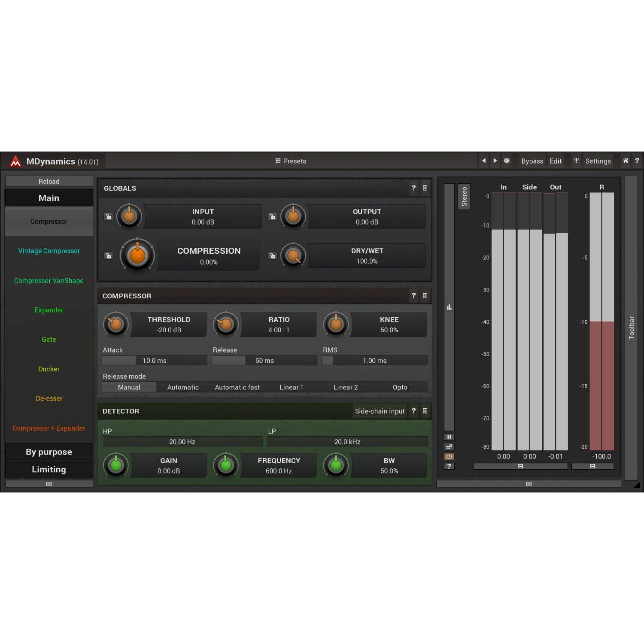Click the collapse bar under In/Side/Out meters
Screen dimensions: 644x644
click(520, 466)
